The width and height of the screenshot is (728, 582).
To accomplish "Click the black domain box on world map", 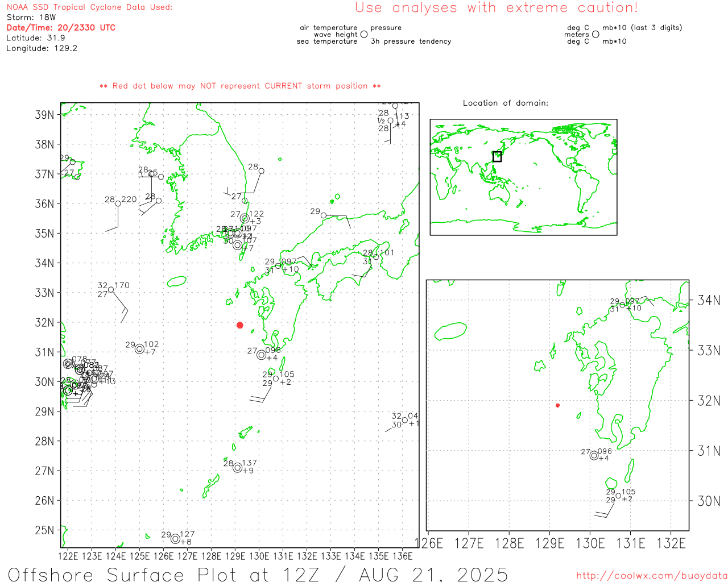I will pyautogui.click(x=497, y=156).
